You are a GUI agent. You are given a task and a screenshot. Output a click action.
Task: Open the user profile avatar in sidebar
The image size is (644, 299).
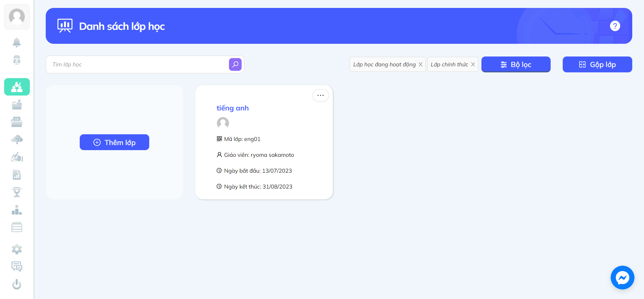point(17,17)
